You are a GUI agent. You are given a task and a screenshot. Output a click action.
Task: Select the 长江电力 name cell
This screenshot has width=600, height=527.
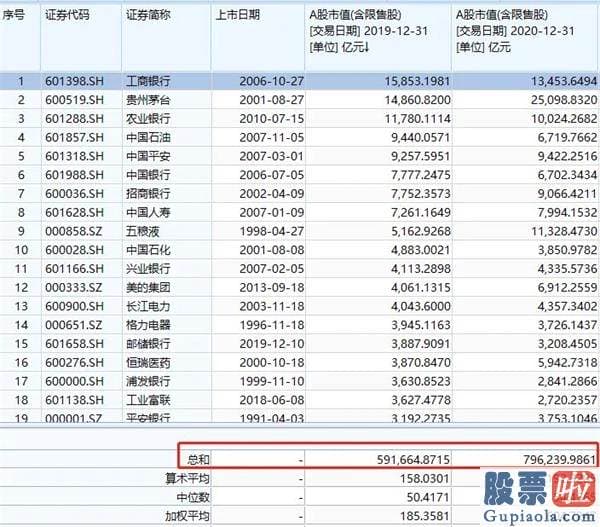[148, 306]
